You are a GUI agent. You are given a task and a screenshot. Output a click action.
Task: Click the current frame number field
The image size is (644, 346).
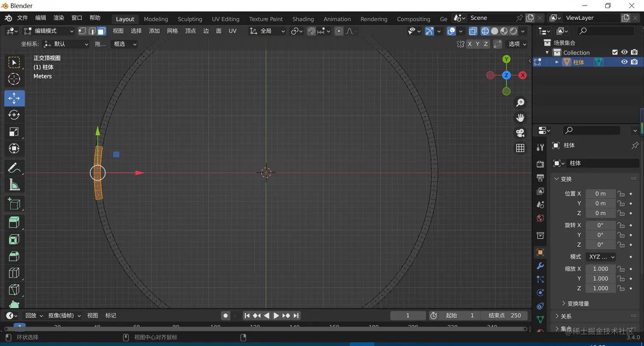408,315
